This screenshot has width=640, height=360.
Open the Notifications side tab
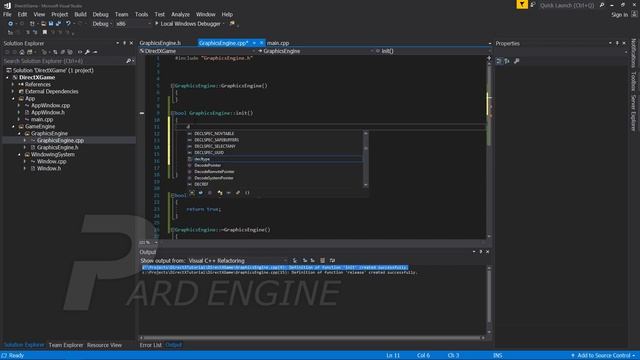(x=634, y=53)
